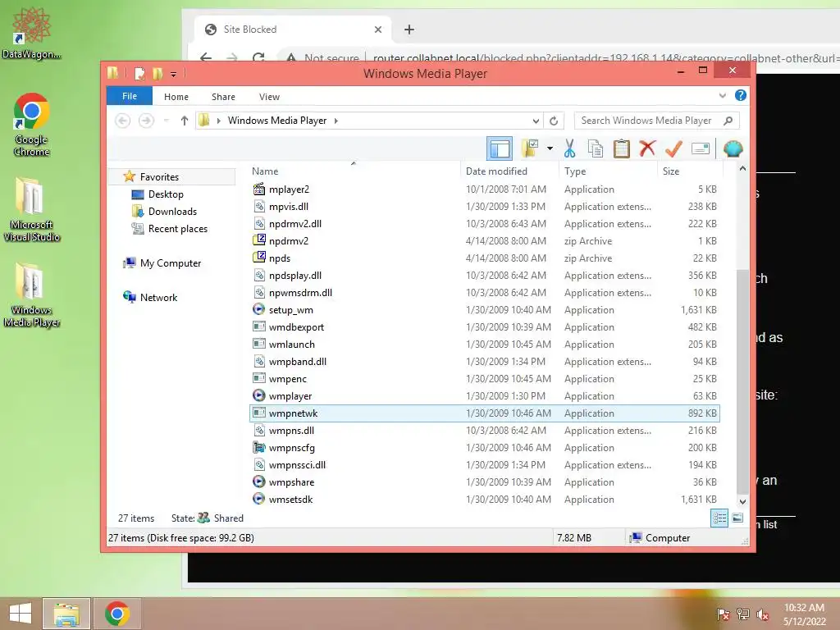Refresh the Windows Media Player folder
Screen dimensions: 840x630
click(554, 121)
